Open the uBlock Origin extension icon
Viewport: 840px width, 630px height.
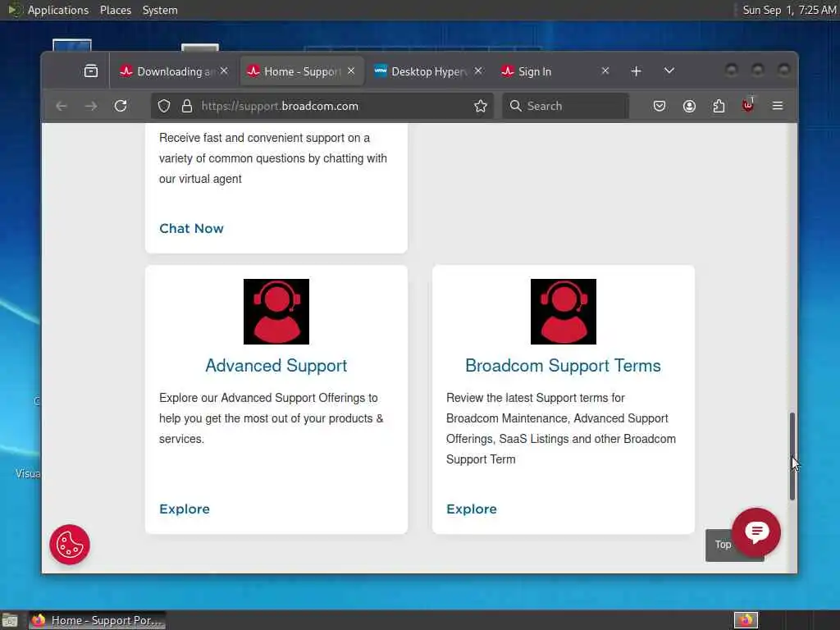pyautogui.click(x=748, y=106)
